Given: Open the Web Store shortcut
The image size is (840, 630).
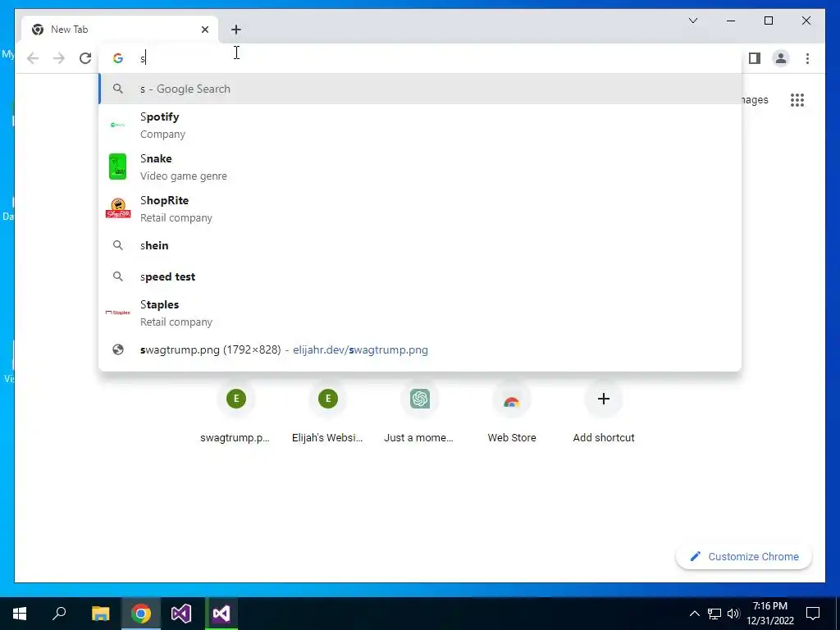Looking at the screenshot, I should click(x=512, y=412).
